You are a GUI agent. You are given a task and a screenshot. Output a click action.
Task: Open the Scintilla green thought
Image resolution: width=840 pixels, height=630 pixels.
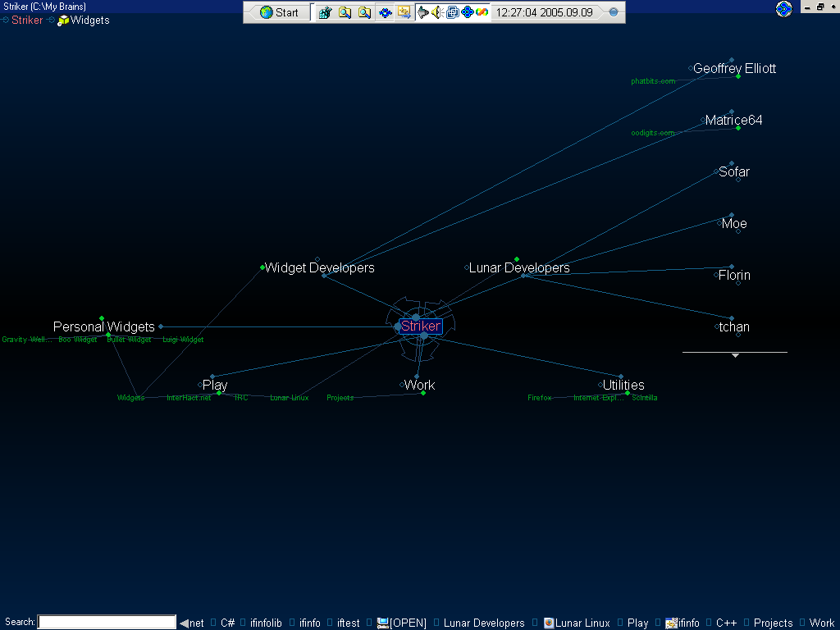point(645,398)
